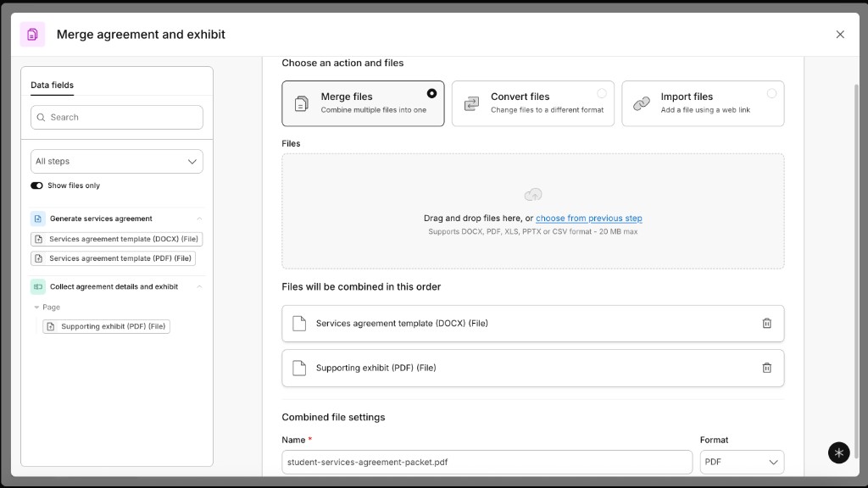Click the Convert files swap-arrows icon
The image size is (868, 488).
(x=471, y=103)
